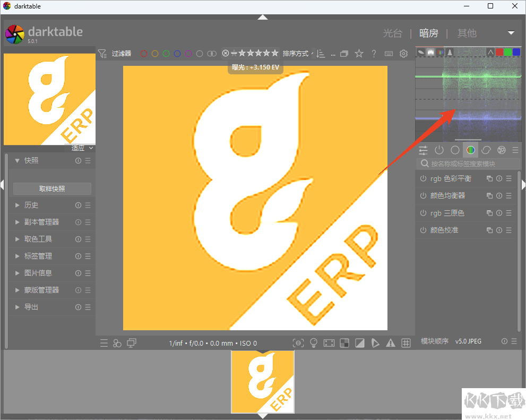Select the active modules power-icon tab
The image size is (526, 420).
[x=439, y=150]
